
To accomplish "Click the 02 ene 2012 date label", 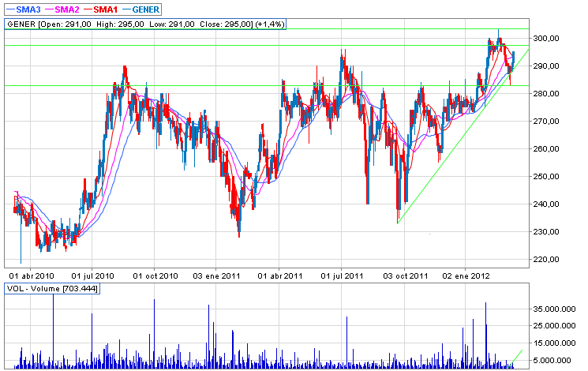I will pos(466,276).
